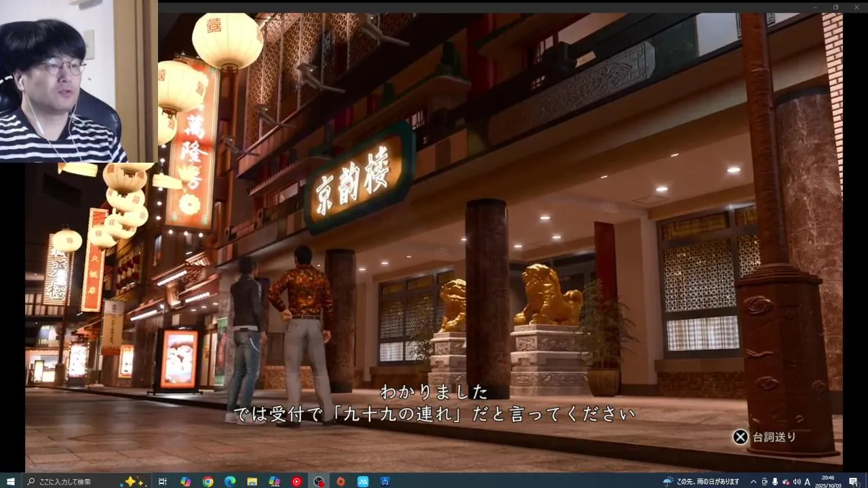Switch to OBS Studio taskbar icon
Screen dimensions: 868x488
(319, 481)
